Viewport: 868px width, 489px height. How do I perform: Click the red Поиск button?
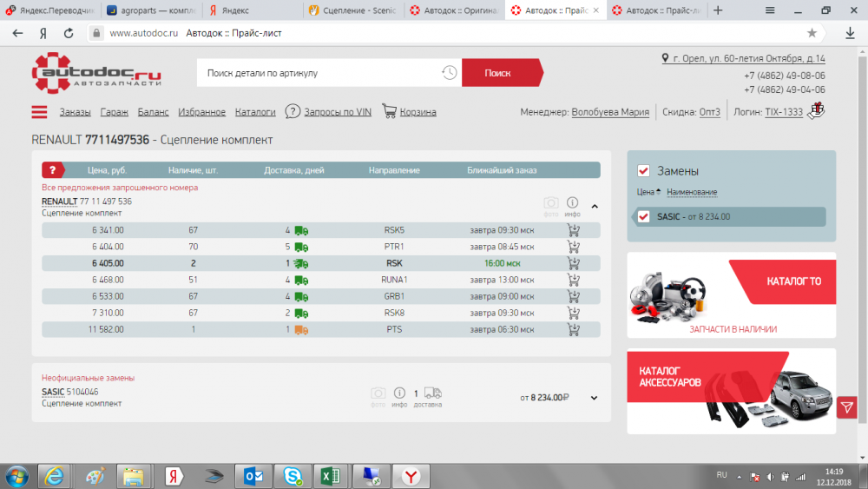[x=501, y=73]
